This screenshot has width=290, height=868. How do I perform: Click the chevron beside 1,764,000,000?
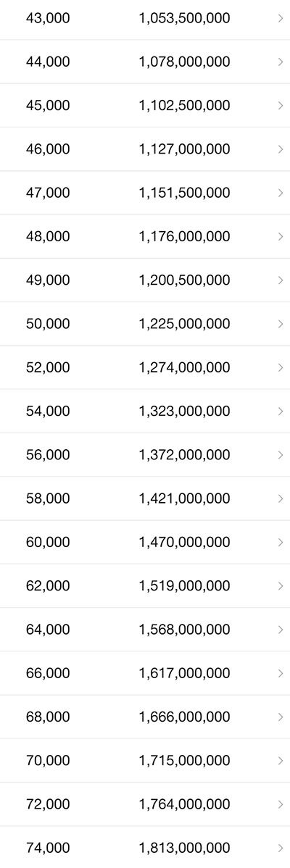(281, 804)
